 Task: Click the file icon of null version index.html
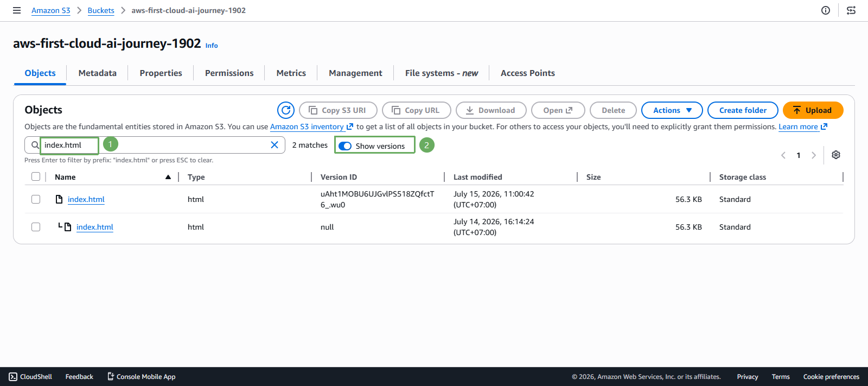[68, 227]
